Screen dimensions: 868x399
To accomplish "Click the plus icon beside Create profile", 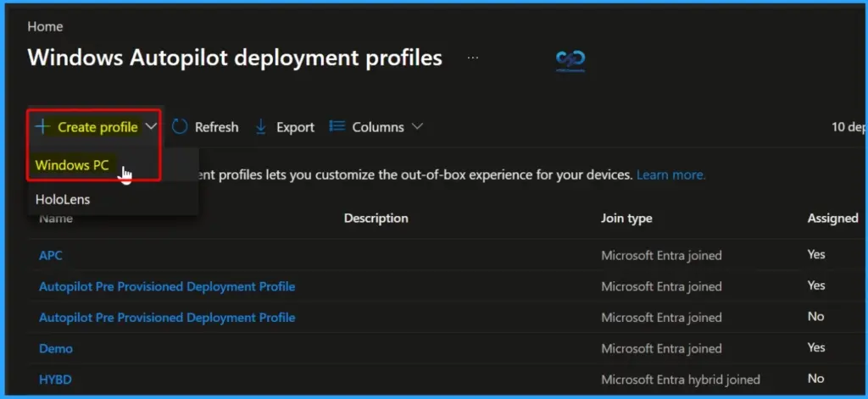I will coord(42,127).
